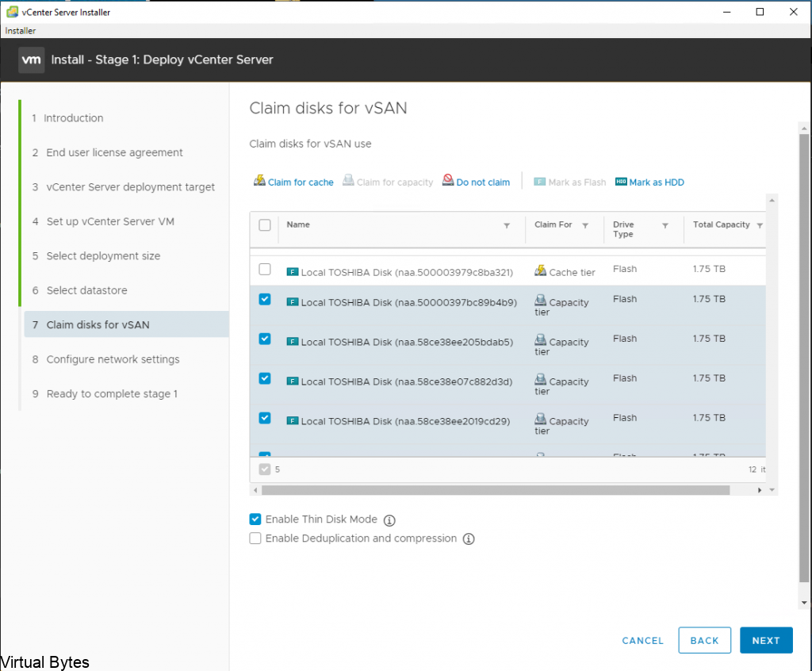The height and width of the screenshot is (671, 812).
Task: Click the flash icon of disk naa.50000397bc89b4b9
Action: tap(293, 301)
